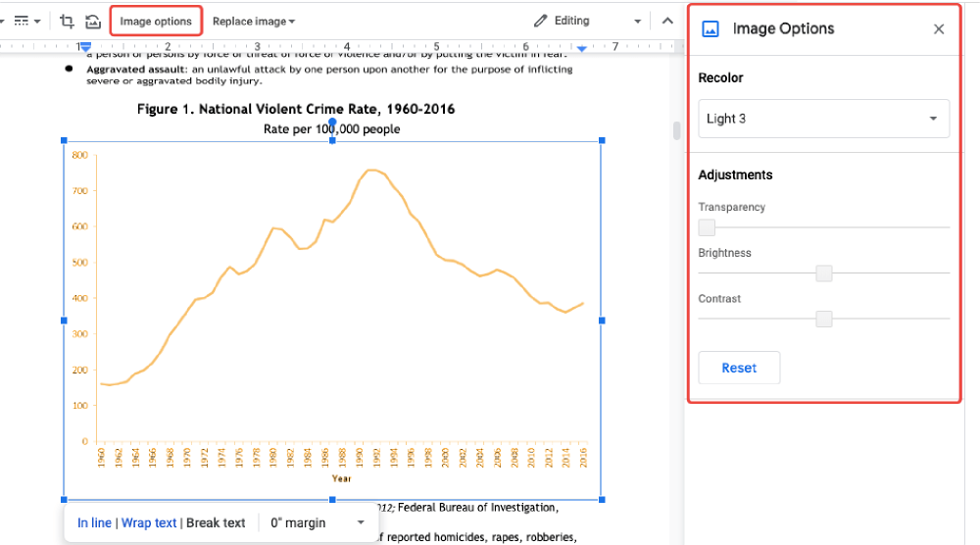Viewport: 980px width, 545px height.
Task: Choose Wrap text option
Action: coord(149,523)
